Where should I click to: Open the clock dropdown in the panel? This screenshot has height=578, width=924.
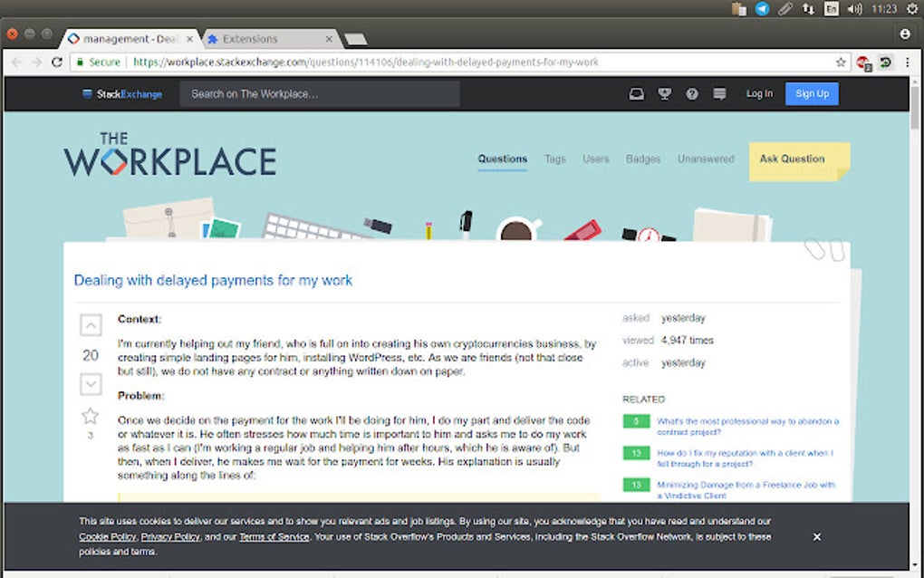pyautogui.click(x=885, y=10)
